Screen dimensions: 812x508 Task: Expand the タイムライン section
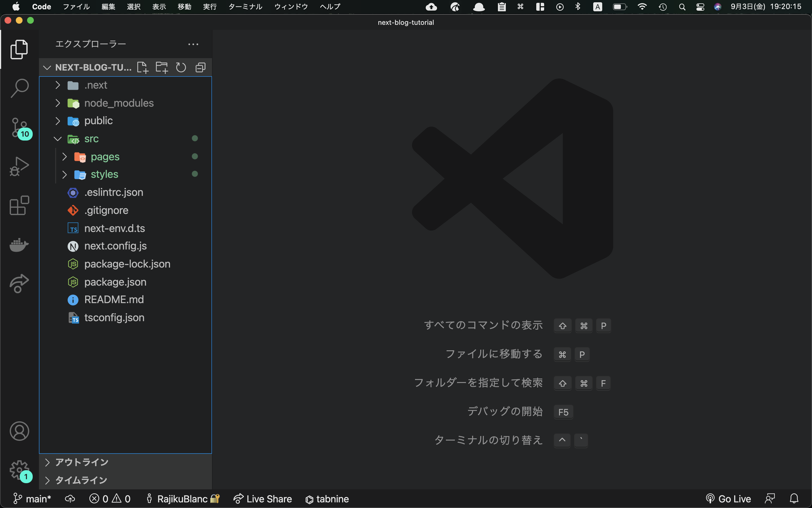pyautogui.click(x=125, y=480)
